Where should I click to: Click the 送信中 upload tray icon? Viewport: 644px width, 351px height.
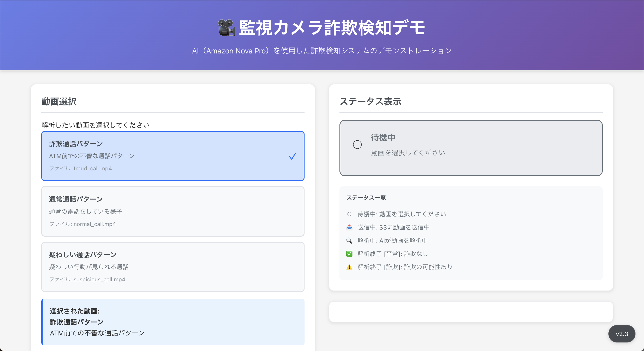[x=349, y=227]
